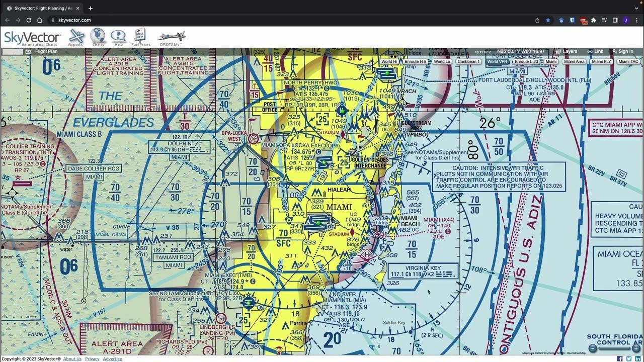Click the Dolphin VOR info box

(180, 147)
